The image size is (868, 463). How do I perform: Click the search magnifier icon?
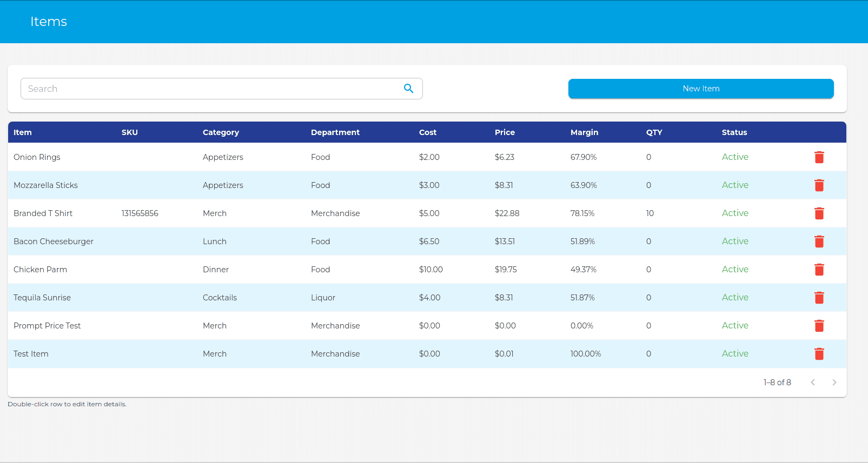(408, 89)
